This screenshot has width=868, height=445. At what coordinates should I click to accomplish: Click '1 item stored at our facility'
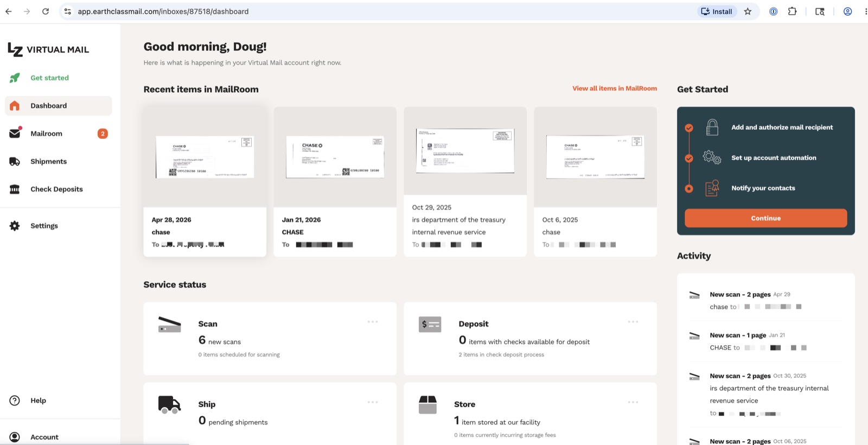[497, 421]
